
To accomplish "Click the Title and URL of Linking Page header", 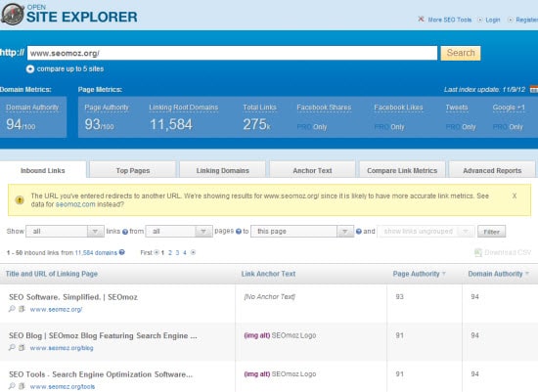I will 52,274.
